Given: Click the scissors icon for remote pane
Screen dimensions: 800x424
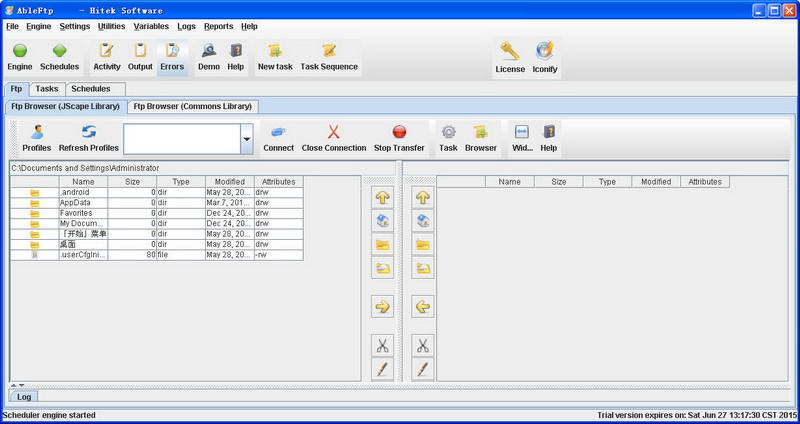Looking at the screenshot, I should tap(422, 346).
